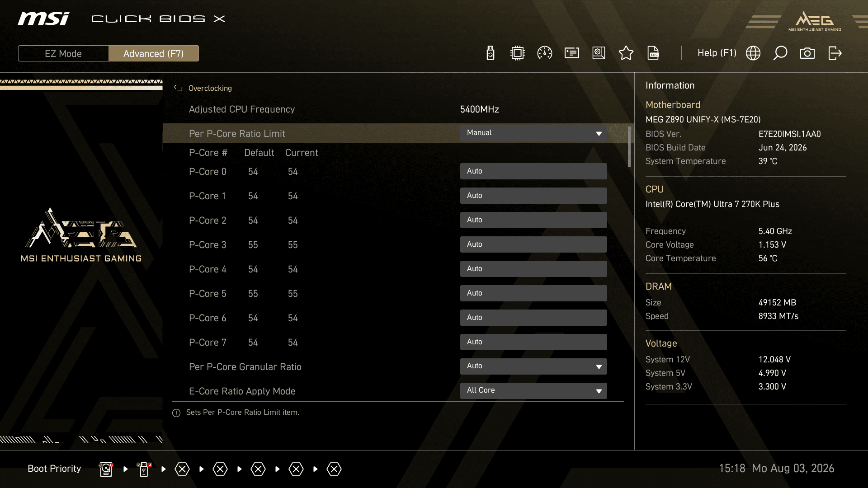Click Help (F1)
Image resolution: width=868 pixels, height=488 pixels.
coord(717,53)
